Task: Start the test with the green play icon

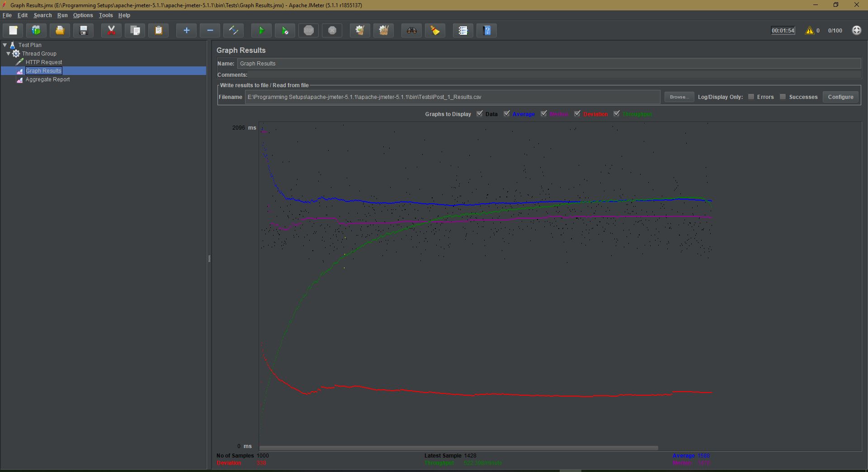Action: pyautogui.click(x=261, y=30)
